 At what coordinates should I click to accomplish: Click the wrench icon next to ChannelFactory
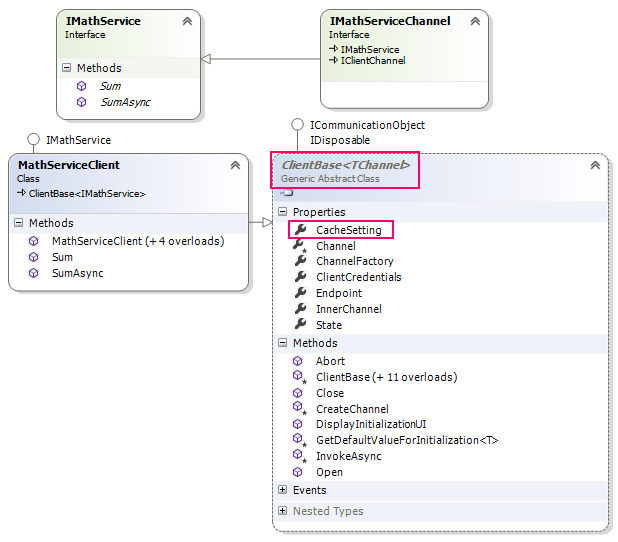coord(299,261)
